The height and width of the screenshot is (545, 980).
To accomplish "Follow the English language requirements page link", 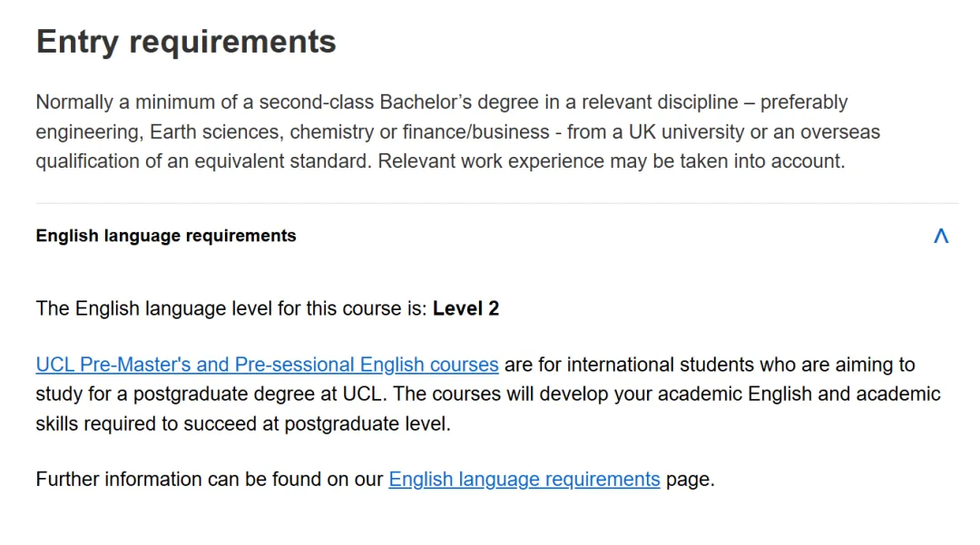I will (524, 479).
